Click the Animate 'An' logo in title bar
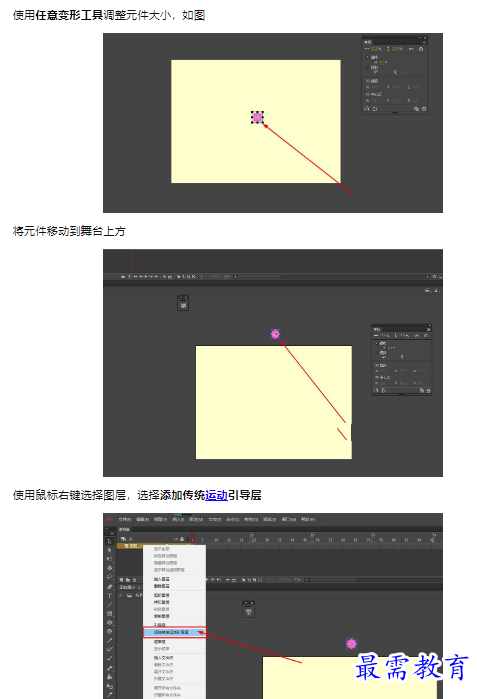The width and height of the screenshot is (477, 699). (109, 519)
